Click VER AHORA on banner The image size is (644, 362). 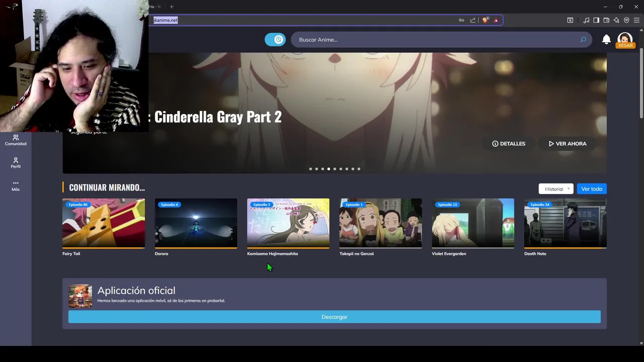click(x=568, y=144)
